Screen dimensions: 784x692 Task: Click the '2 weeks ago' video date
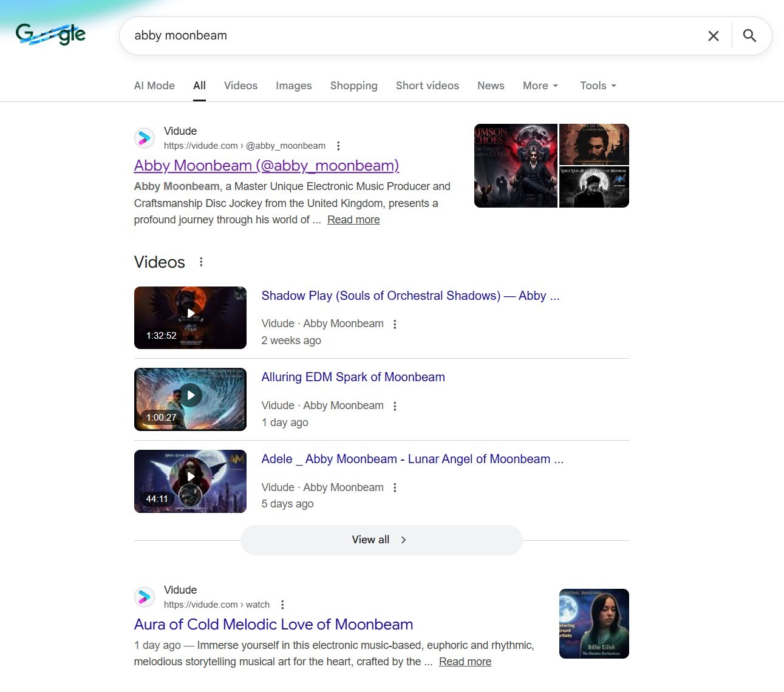tap(291, 341)
